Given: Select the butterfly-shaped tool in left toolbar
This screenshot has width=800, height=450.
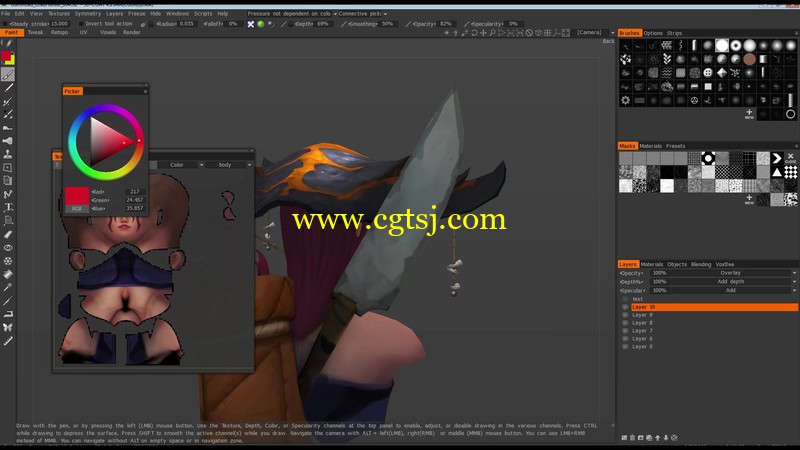Looking at the screenshot, I should (x=8, y=327).
